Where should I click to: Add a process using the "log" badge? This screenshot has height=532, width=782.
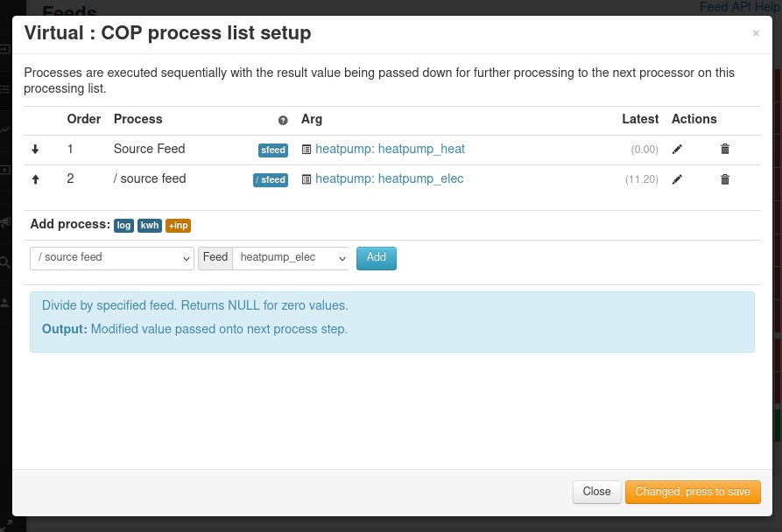(123, 225)
